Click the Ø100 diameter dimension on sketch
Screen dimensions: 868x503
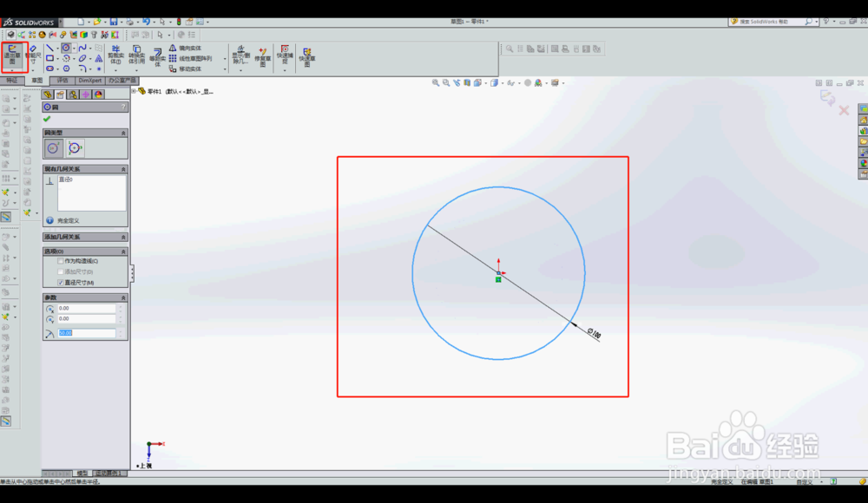594,333
